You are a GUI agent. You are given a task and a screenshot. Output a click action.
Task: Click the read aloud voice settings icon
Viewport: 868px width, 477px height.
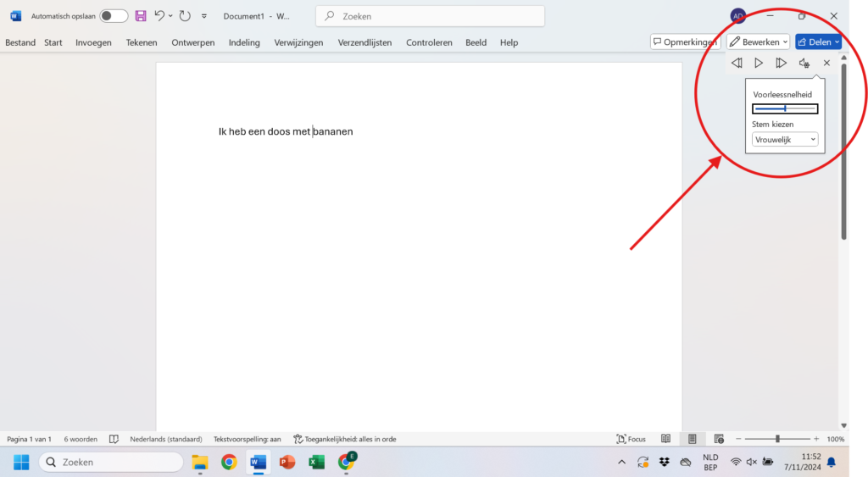(804, 63)
